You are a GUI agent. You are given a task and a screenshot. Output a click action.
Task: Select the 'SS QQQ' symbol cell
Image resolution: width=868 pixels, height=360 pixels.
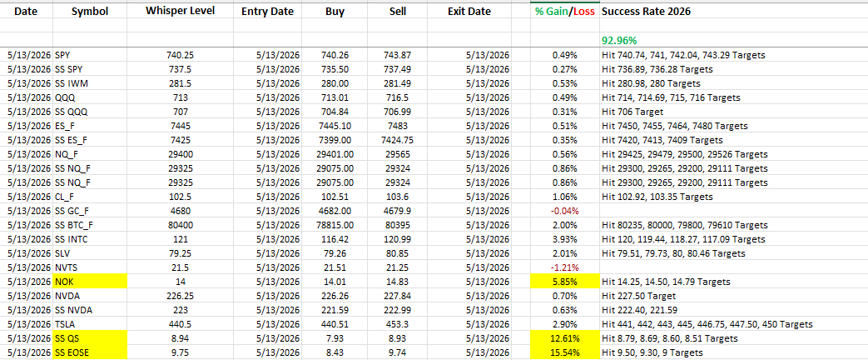pos(90,112)
